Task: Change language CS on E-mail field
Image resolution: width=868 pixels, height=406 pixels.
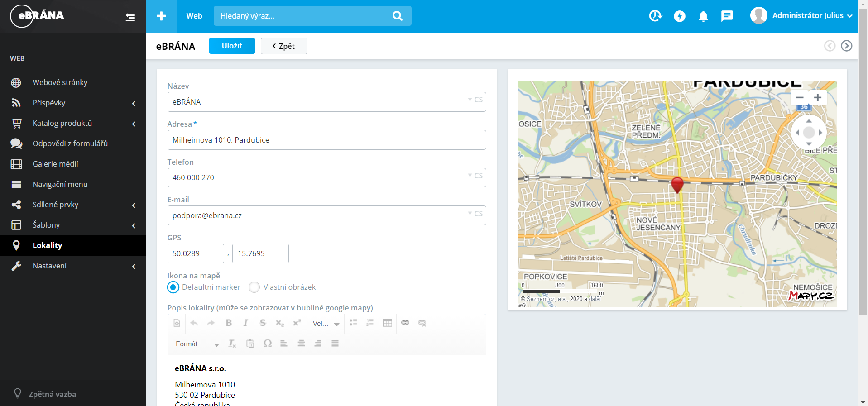Action: point(475,214)
